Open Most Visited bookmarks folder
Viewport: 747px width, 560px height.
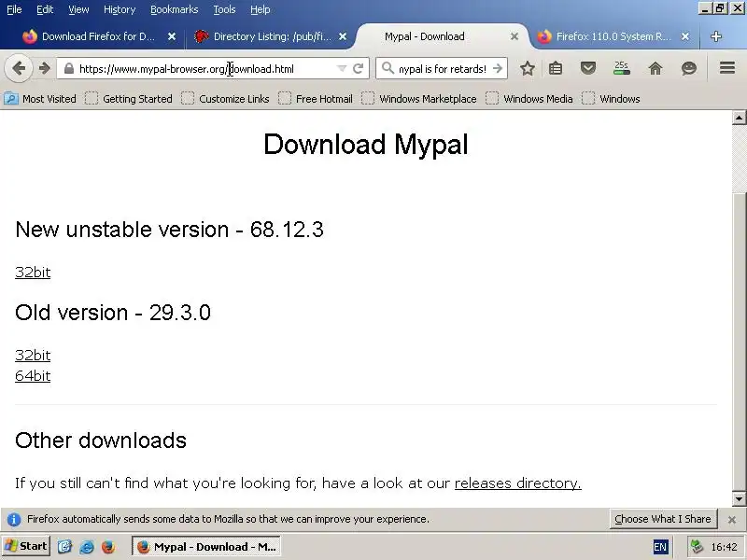[40, 99]
